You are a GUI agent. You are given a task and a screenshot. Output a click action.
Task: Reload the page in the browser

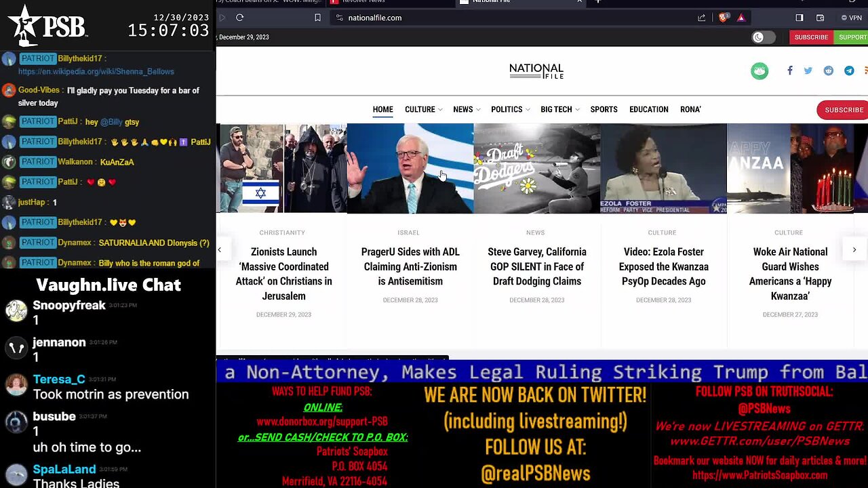coord(239,18)
